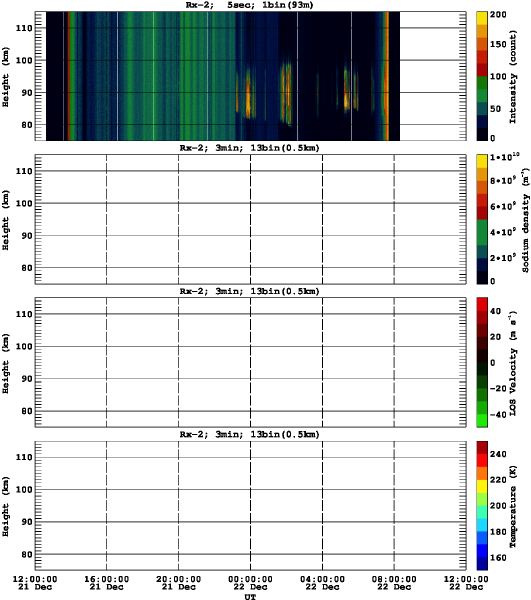Click the red stripe at left edge of intensity plot
Image resolution: width=531 pixels, height=600 pixels.
(x=68, y=76)
